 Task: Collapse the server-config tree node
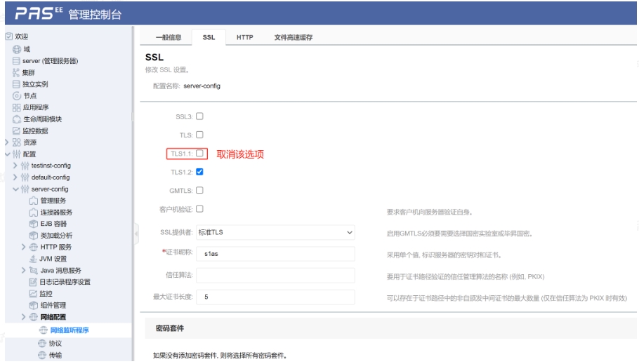pyautogui.click(x=16, y=189)
